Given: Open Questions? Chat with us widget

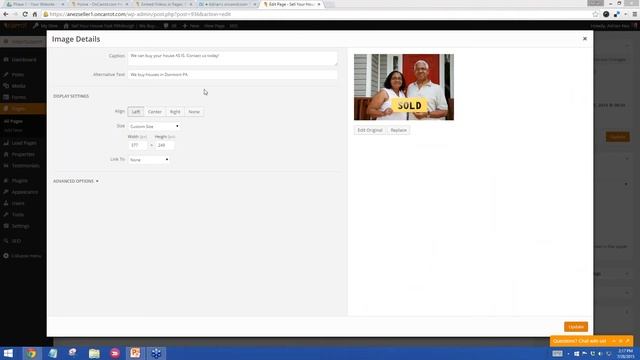Looking at the screenshot, I should click(x=591, y=341).
